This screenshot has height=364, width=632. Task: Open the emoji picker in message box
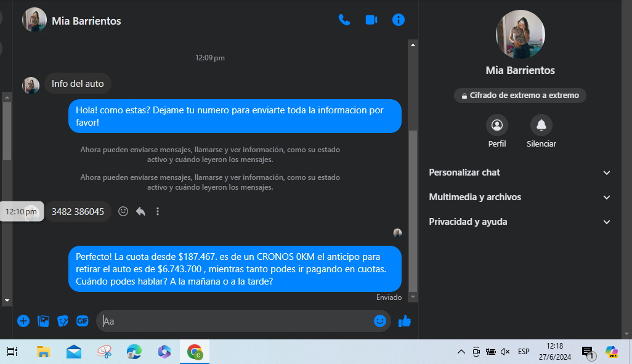pyautogui.click(x=380, y=321)
